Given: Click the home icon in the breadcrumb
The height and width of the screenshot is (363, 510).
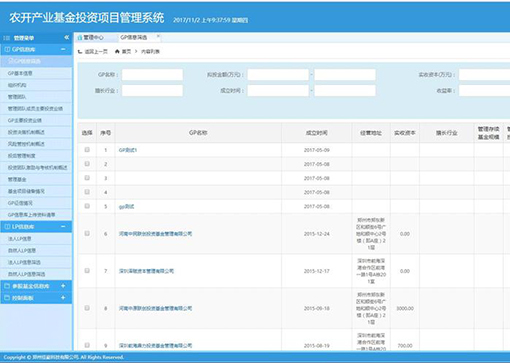Looking at the screenshot, I should 117,51.
